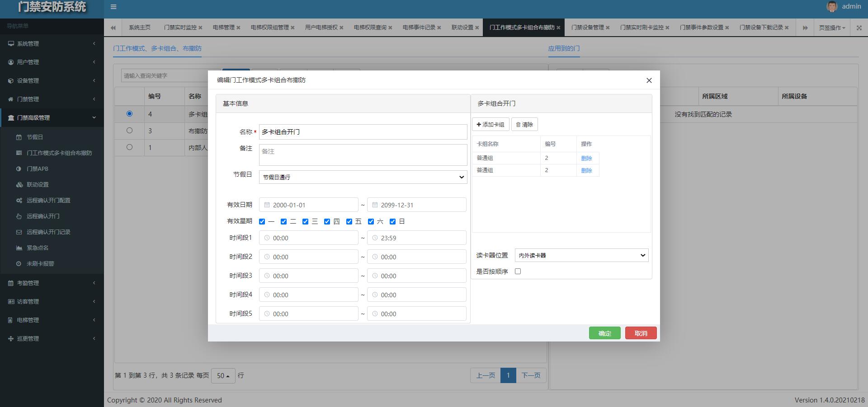Open the 读卡器位置 dropdown
Screen dimensions: 868x407
(x=581, y=255)
